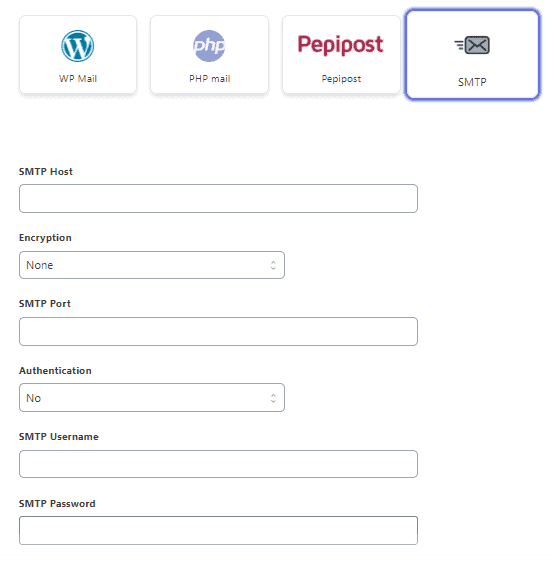The height and width of the screenshot is (566, 558).
Task: Click the PHP logo icon
Action: click(209, 46)
